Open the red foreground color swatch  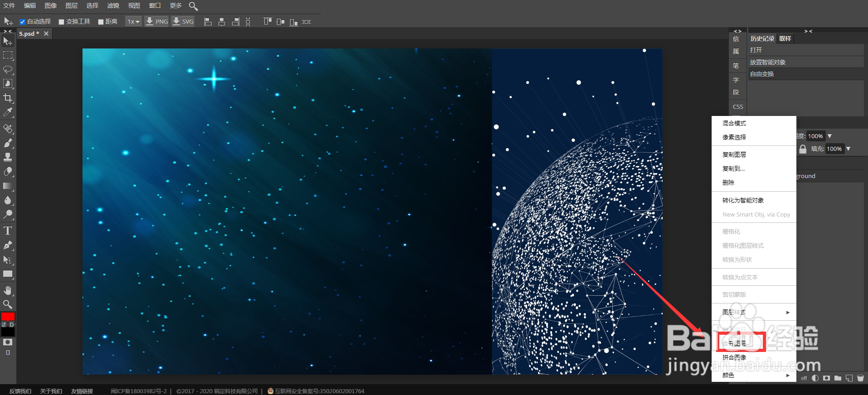click(8, 317)
